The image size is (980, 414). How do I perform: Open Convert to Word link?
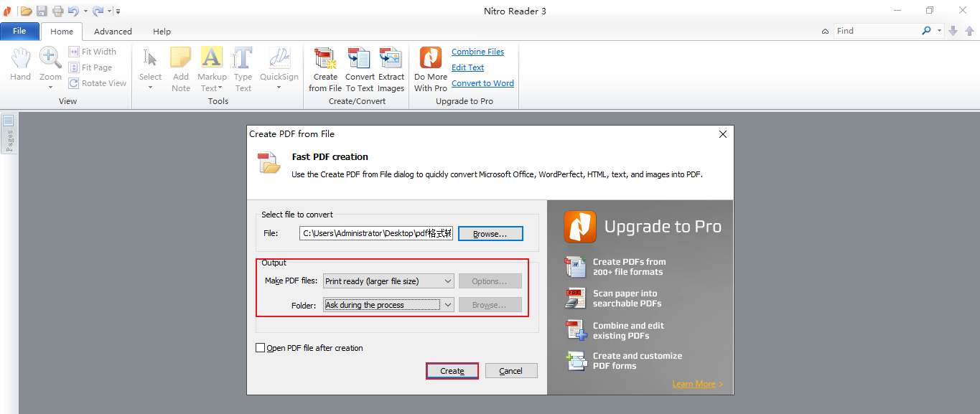(482, 83)
